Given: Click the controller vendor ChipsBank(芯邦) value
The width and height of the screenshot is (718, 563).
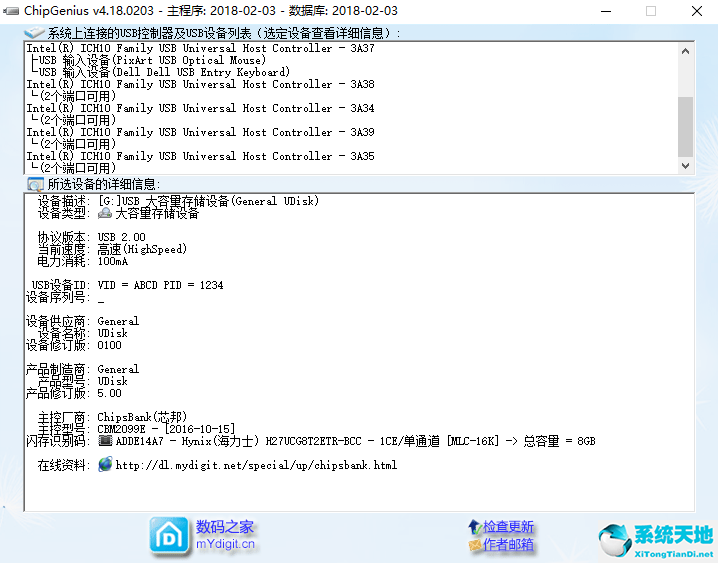Looking at the screenshot, I should click(142, 417).
